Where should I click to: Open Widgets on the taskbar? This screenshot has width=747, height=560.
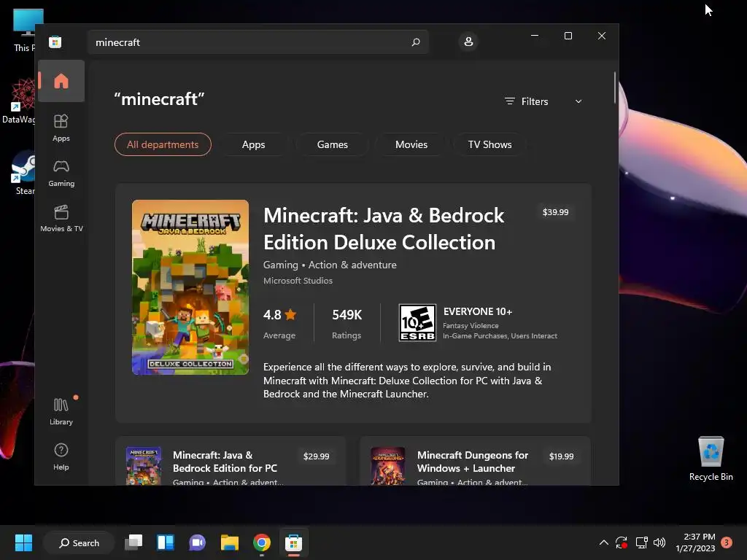(166, 542)
